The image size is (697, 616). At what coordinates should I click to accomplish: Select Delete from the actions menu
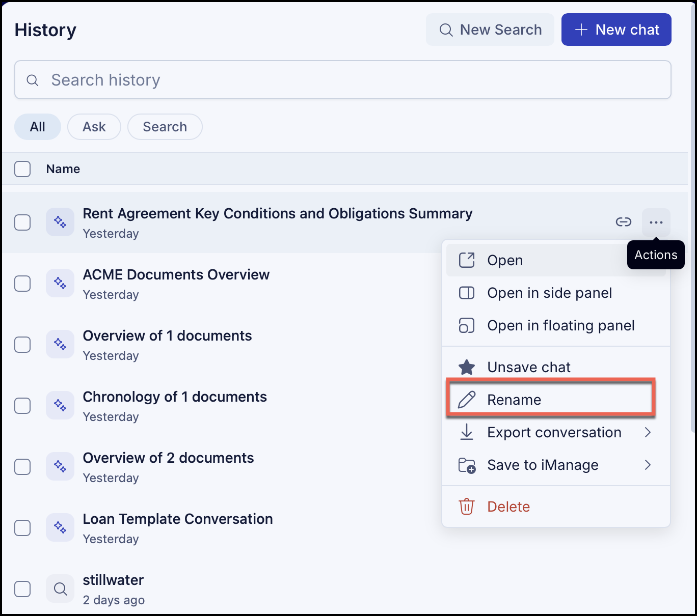[556, 507]
